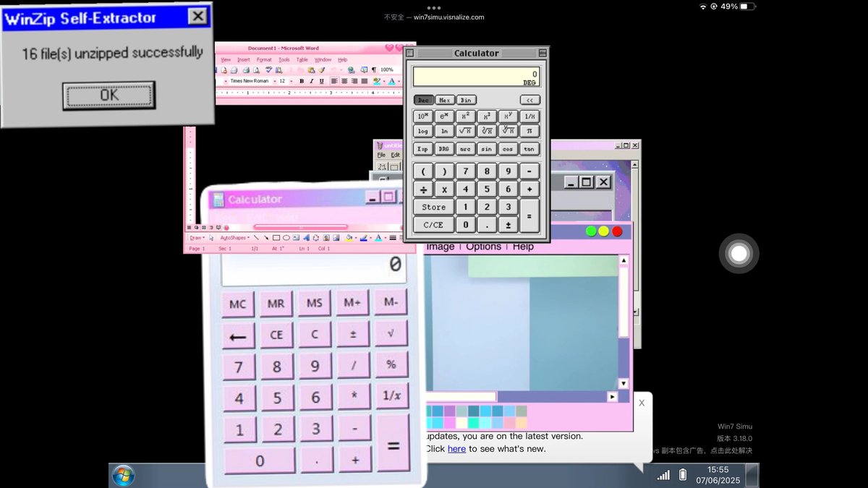Open the Options menu in the paint window

click(x=483, y=247)
